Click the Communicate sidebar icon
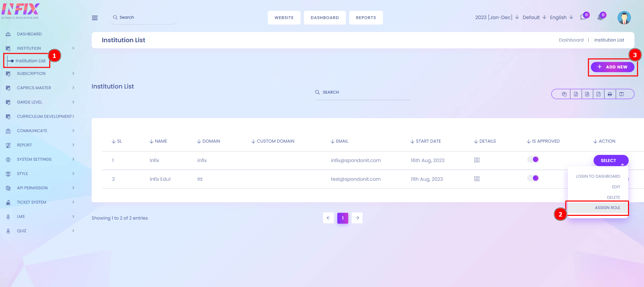The image size is (644, 287). (8, 131)
